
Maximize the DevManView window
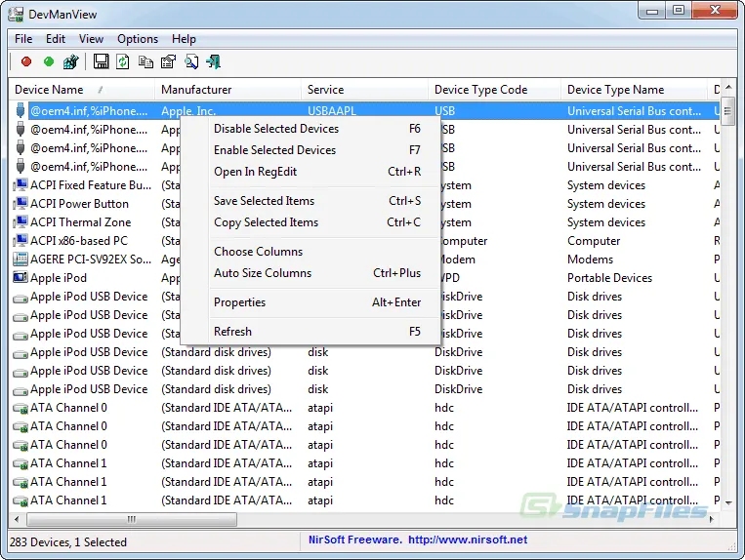(679, 10)
